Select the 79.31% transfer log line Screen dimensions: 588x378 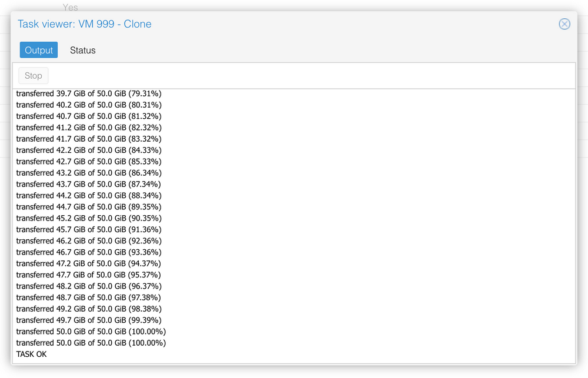(x=89, y=93)
